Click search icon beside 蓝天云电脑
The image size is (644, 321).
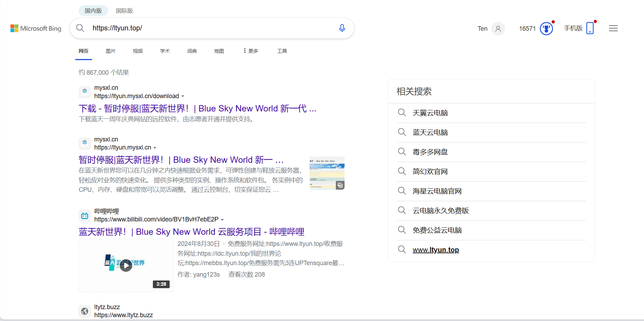402,132
